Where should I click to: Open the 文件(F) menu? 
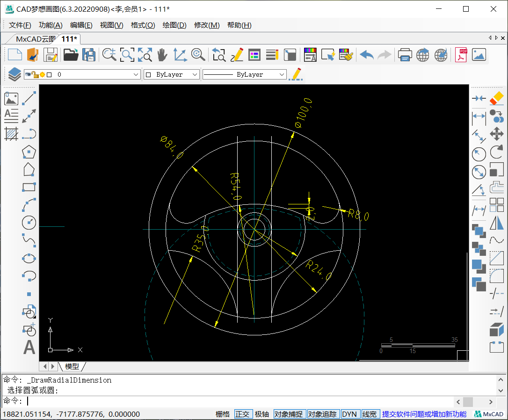(x=20, y=25)
